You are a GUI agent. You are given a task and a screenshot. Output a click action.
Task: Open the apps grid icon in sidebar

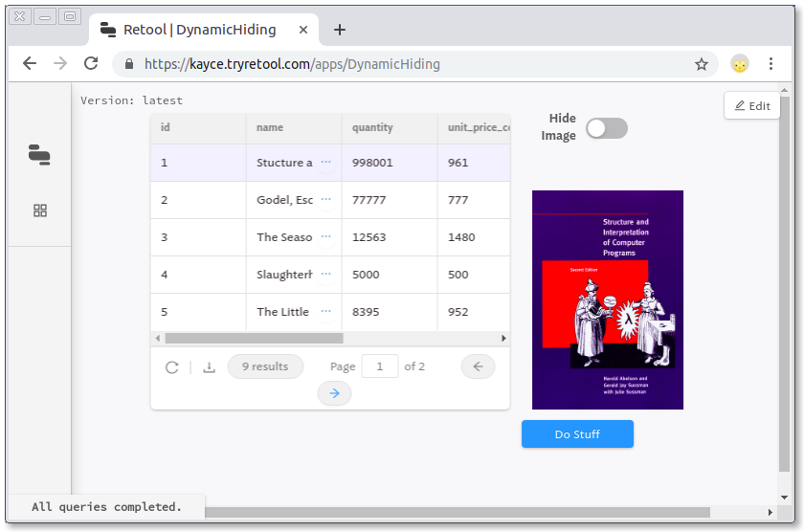point(40,211)
